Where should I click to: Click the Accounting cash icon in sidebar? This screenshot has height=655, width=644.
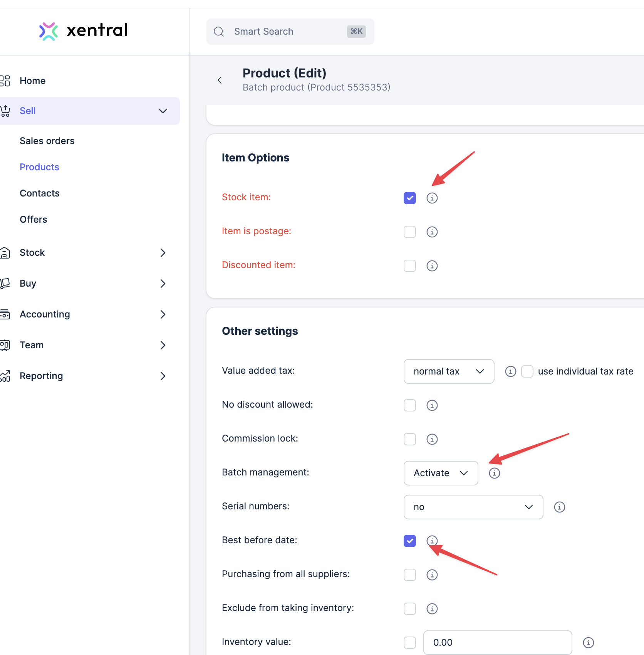tap(5, 314)
